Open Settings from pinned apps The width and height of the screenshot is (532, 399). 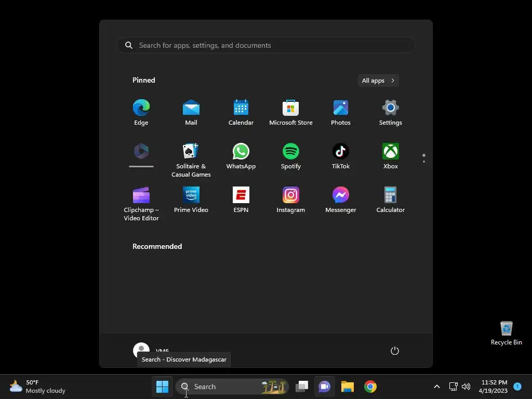pyautogui.click(x=391, y=112)
